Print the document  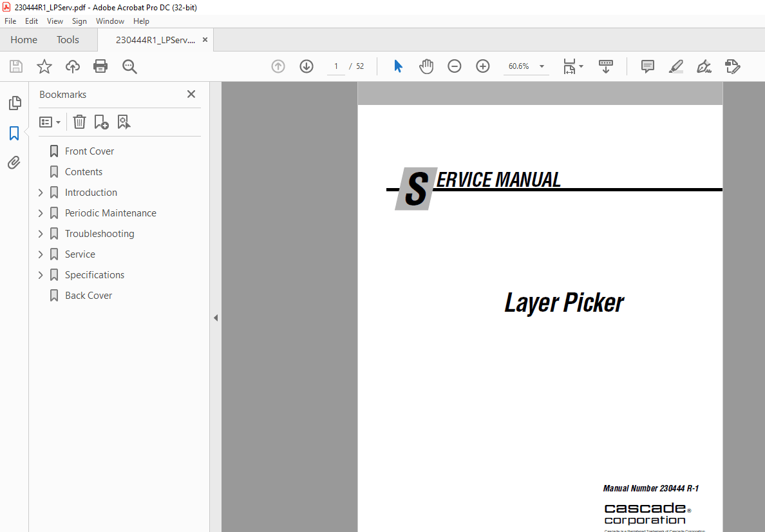(100, 66)
